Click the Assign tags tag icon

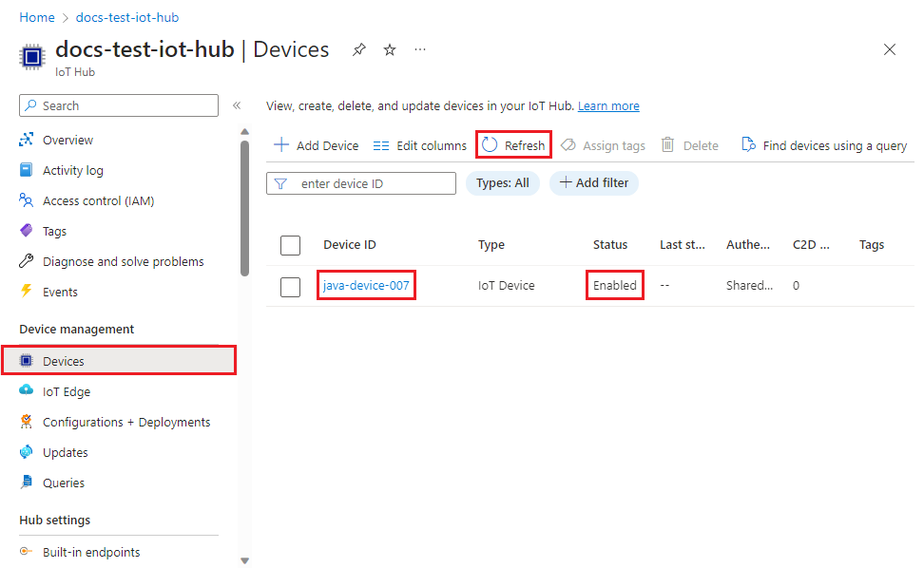[x=568, y=144]
